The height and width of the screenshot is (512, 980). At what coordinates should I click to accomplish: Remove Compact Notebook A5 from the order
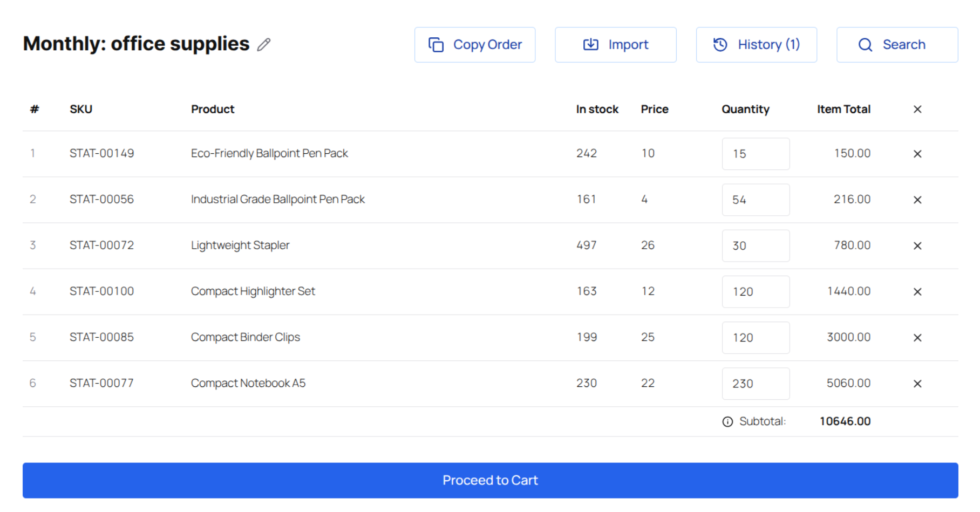(x=917, y=384)
